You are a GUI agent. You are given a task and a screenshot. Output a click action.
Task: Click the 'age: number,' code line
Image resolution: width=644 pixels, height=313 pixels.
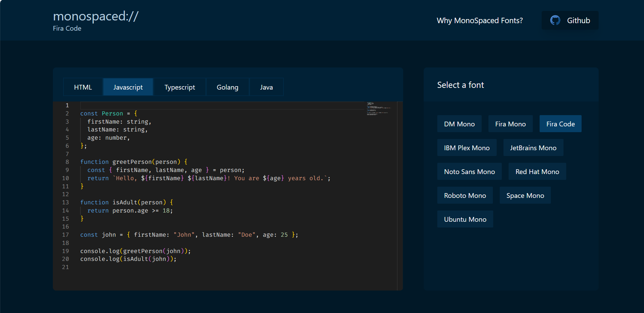pyautogui.click(x=109, y=138)
